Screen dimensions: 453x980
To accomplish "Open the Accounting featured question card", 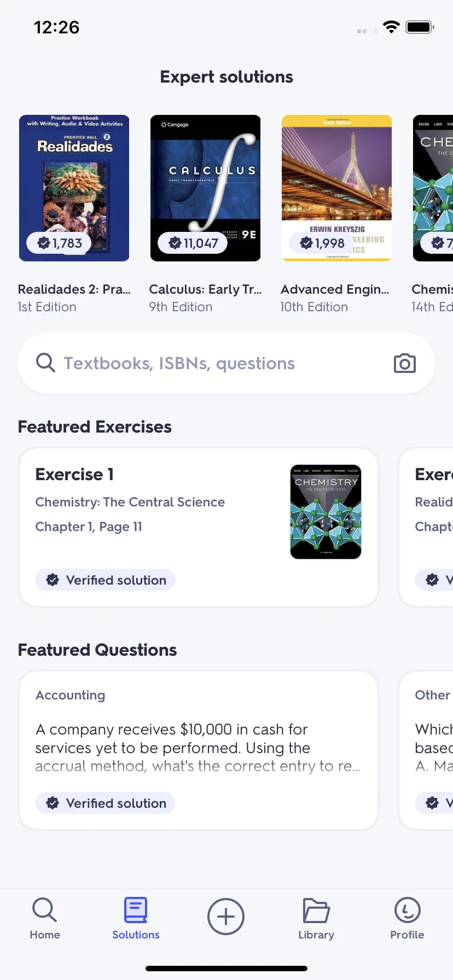I will point(199,750).
